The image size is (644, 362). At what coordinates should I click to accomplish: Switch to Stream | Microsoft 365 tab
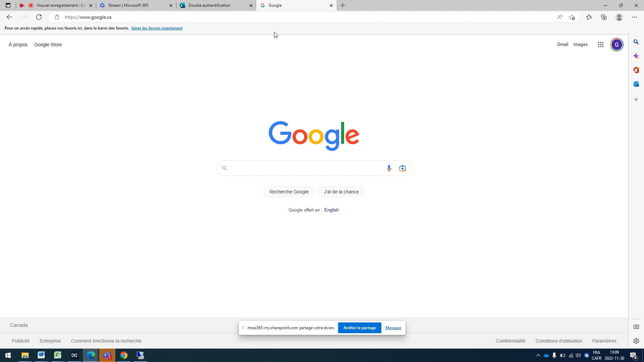coord(134,5)
